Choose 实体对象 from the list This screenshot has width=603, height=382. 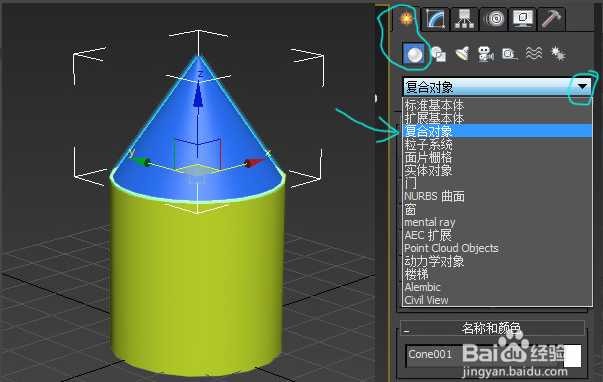(x=497, y=170)
